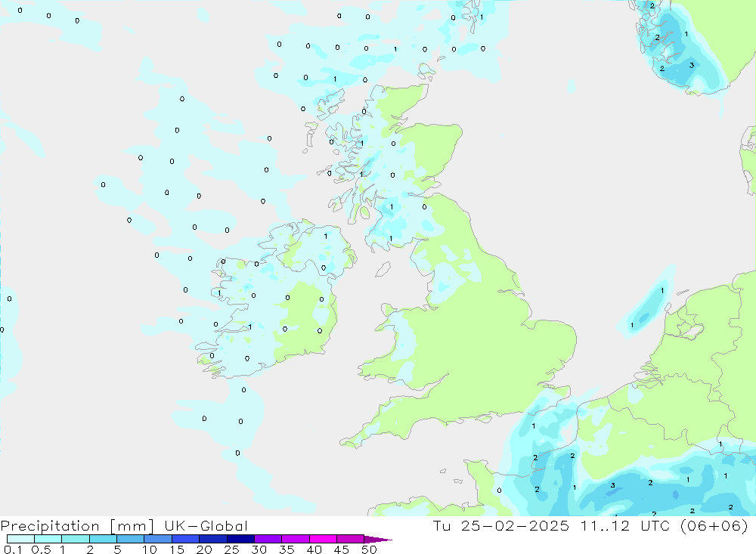Click the above-50 arrow tip of legend
Screen dimensions: 756x554
click(378, 540)
